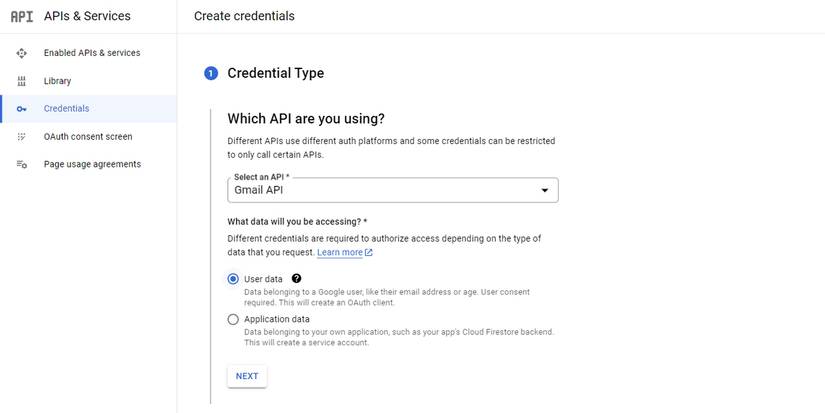Screen dimensions: 825x413
Task: Open the Library sidebar entry
Action: click(x=58, y=81)
